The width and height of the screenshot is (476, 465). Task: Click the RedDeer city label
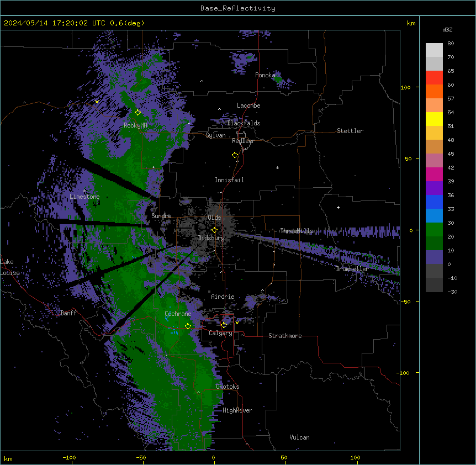pos(243,141)
